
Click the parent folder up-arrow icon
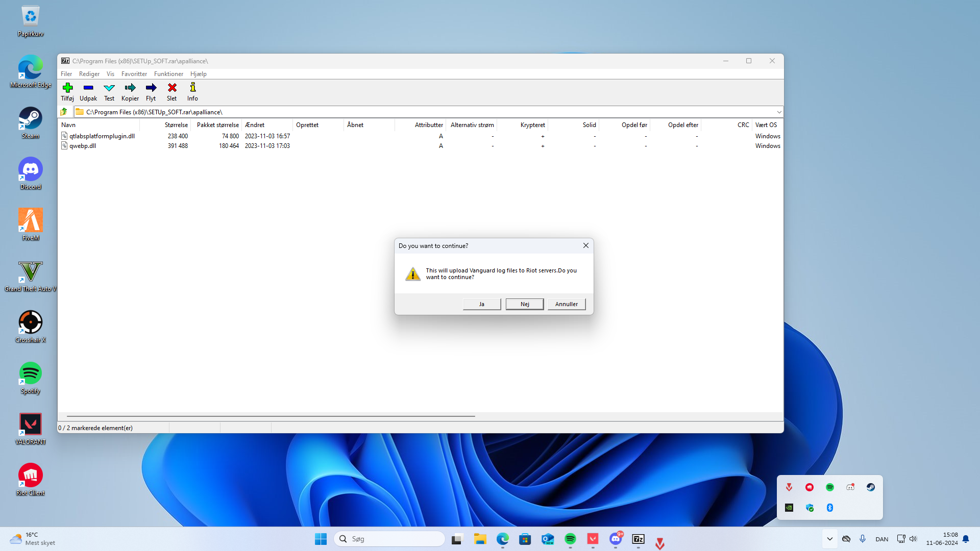(64, 112)
